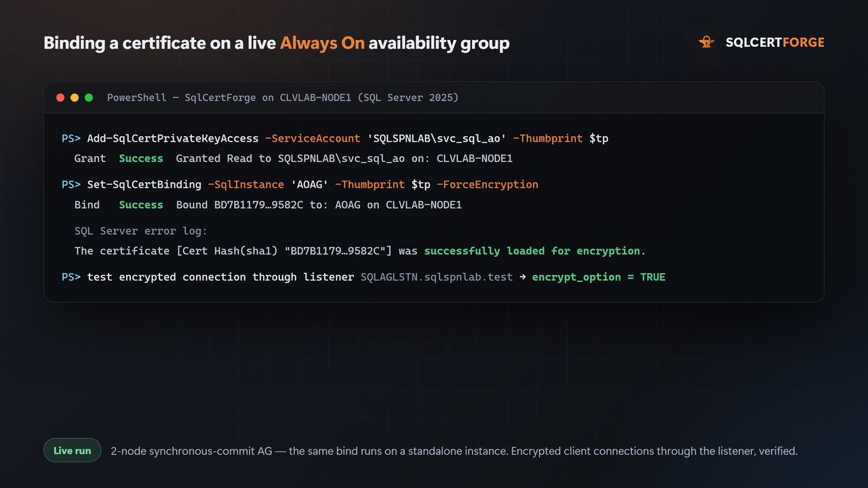Click the SQLCERTFORGE brand name
The width and height of the screenshot is (868, 488).
[x=775, y=43]
